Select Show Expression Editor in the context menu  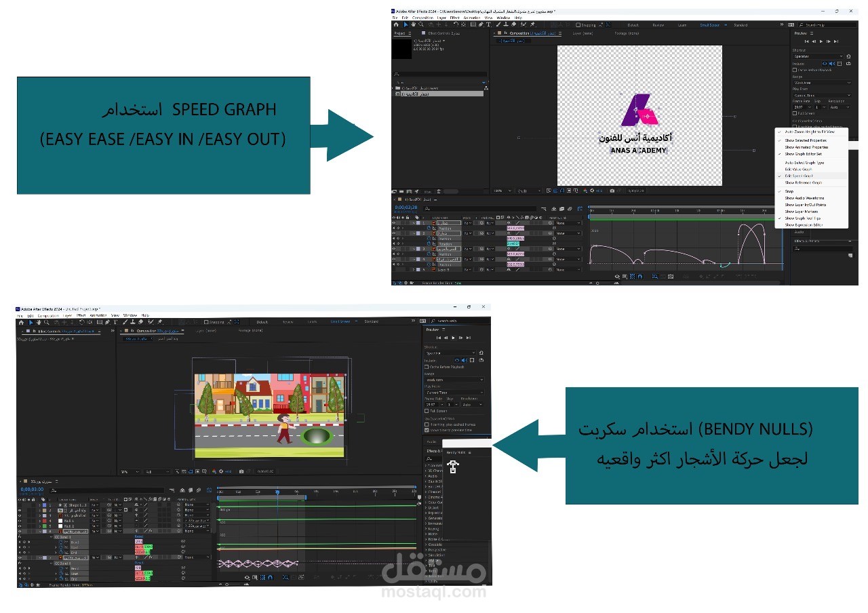(804, 225)
